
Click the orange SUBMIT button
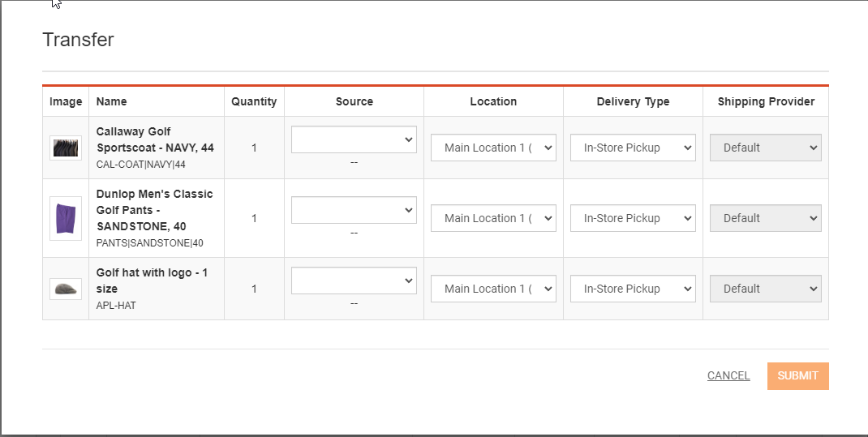pos(797,376)
